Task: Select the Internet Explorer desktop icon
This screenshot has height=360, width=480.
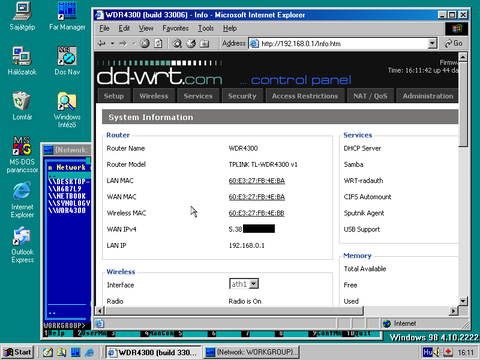Action: click(22, 200)
